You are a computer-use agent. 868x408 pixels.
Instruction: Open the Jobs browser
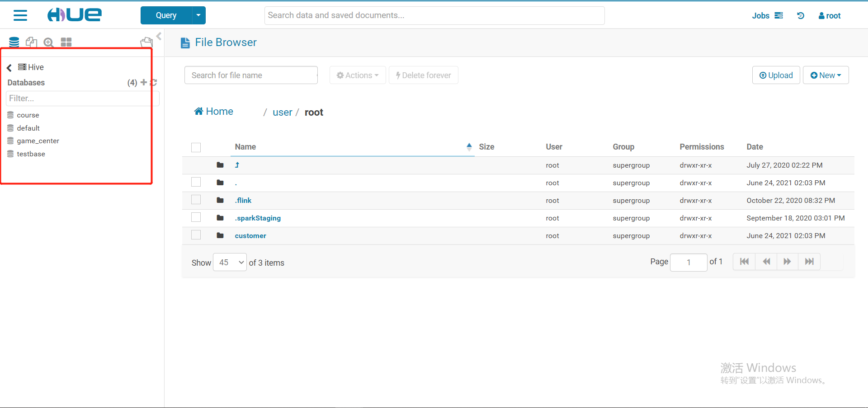coord(767,16)
